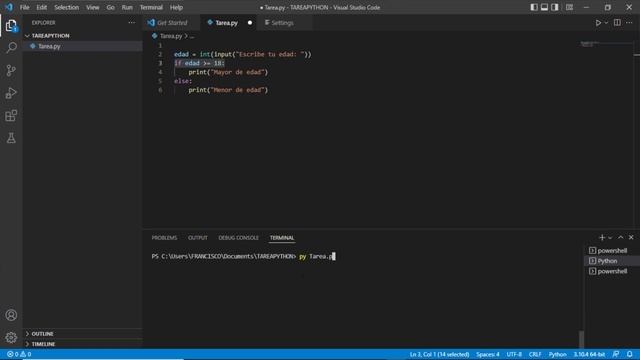Image resolution: width=640 pixels, height=360 pixels.
Task: Select language mode Python in status bar
Action: pyautogui.click(x=557, y=354)
